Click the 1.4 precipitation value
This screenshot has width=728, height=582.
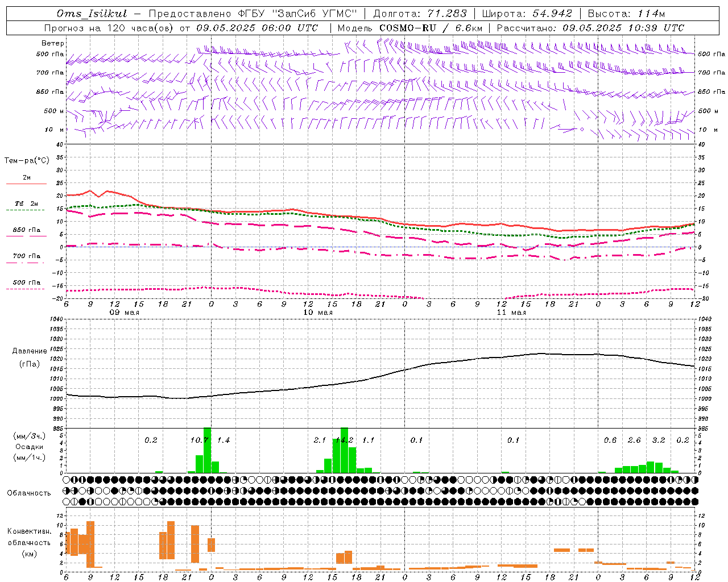tap(224, 440)
